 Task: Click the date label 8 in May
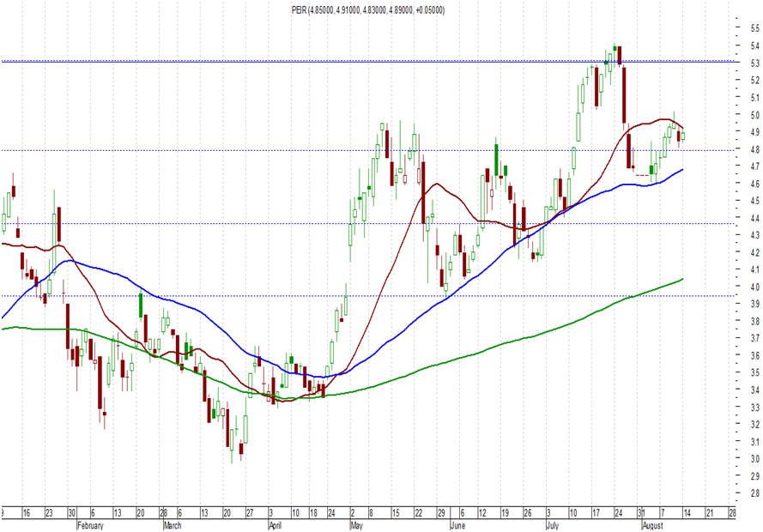pos(371,513)
